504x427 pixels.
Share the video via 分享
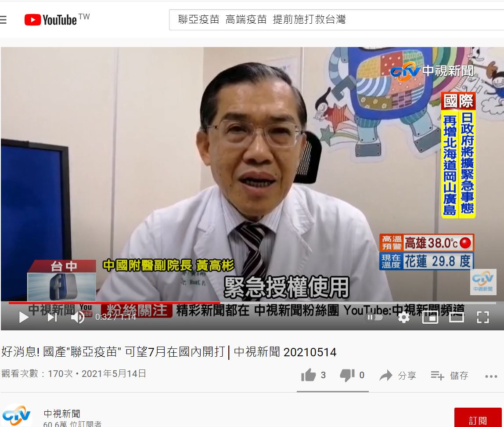[398, 375]
